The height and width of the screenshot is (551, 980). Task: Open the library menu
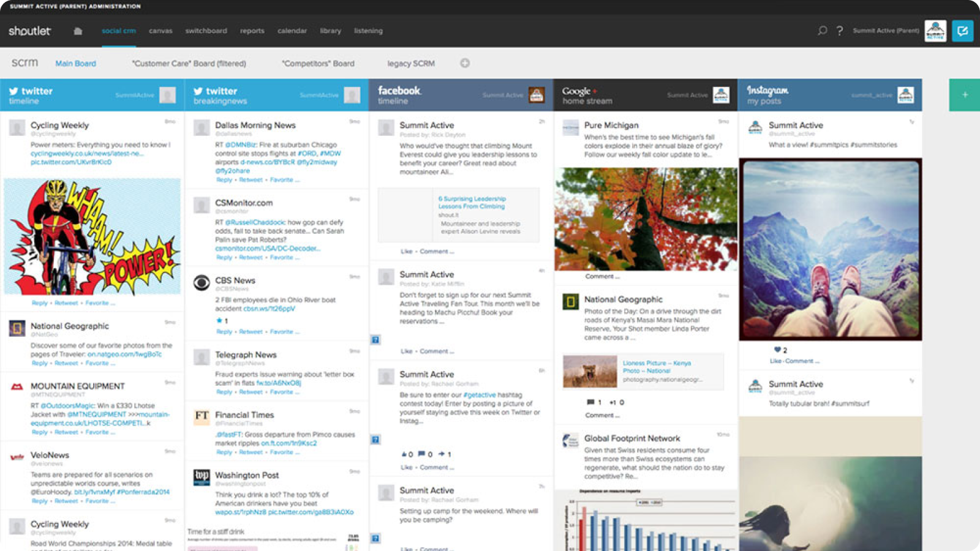tap(330, 31)
